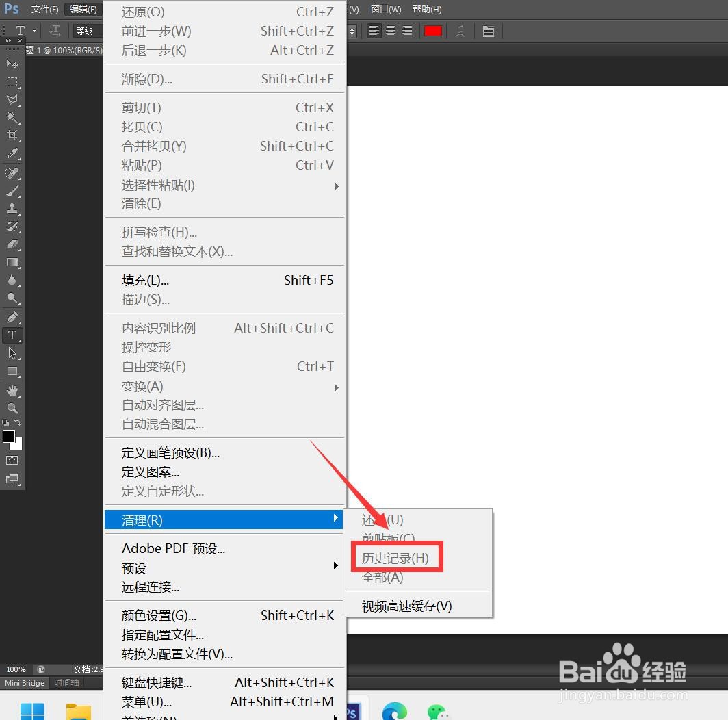Select the Move tool

(12, 64)
